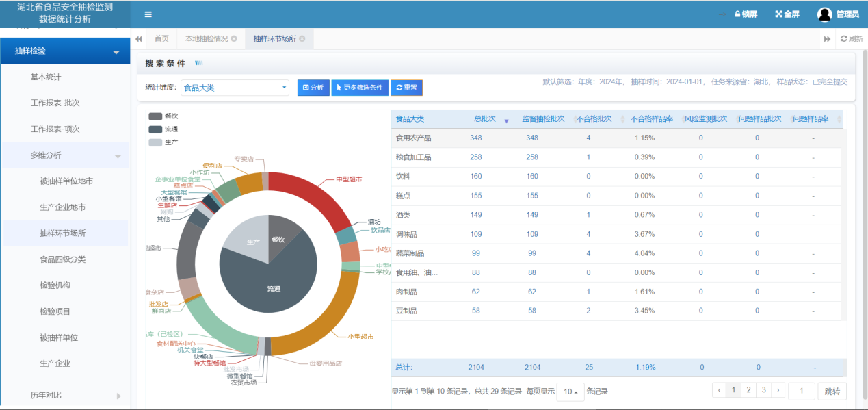Image resolution: width=868 pixels, height=410 pixels.
Task: Click the 豆制品 row label
Action: (406, 311)
